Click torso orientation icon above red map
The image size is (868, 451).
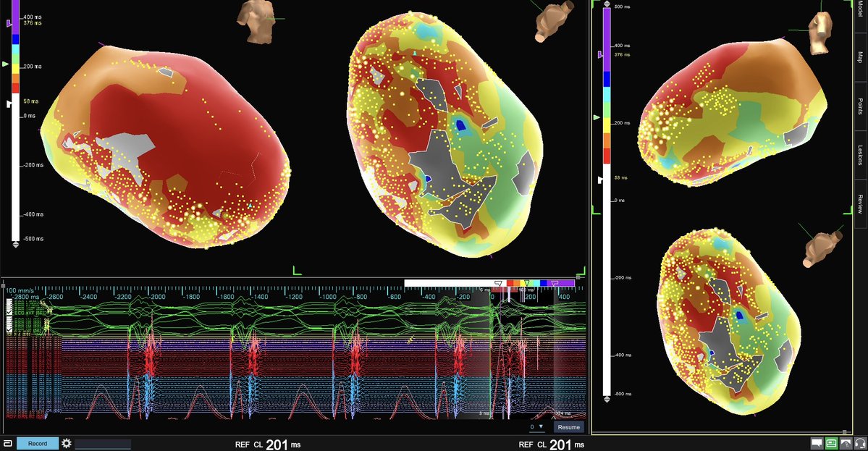[x=256, y=21]
